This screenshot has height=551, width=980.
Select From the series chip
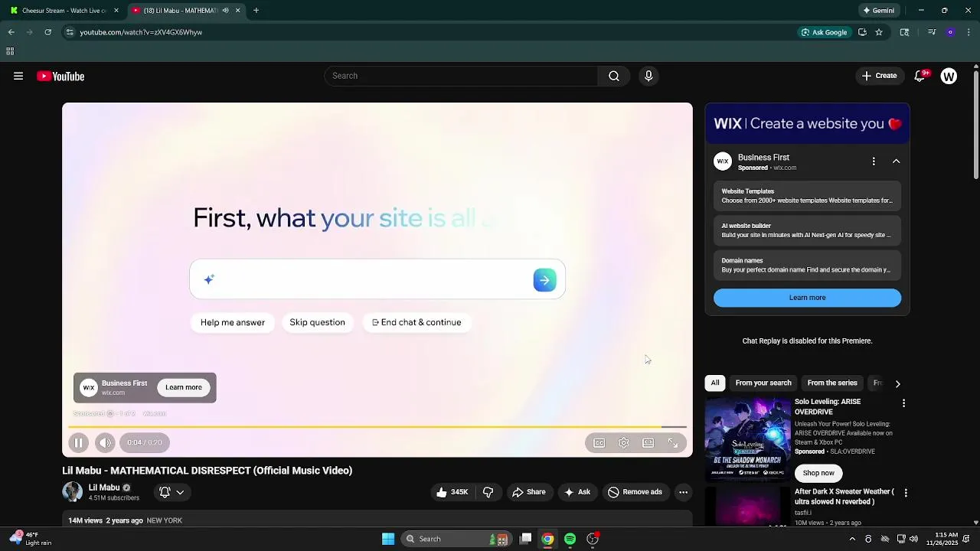click(832, 383)
